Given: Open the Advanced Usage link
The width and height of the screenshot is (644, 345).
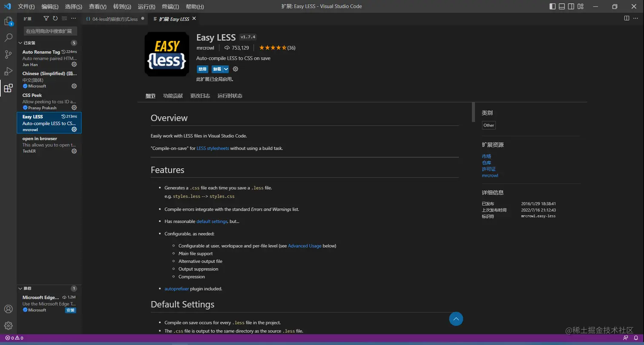Looking at the screenshot, I should coord(305,246).
